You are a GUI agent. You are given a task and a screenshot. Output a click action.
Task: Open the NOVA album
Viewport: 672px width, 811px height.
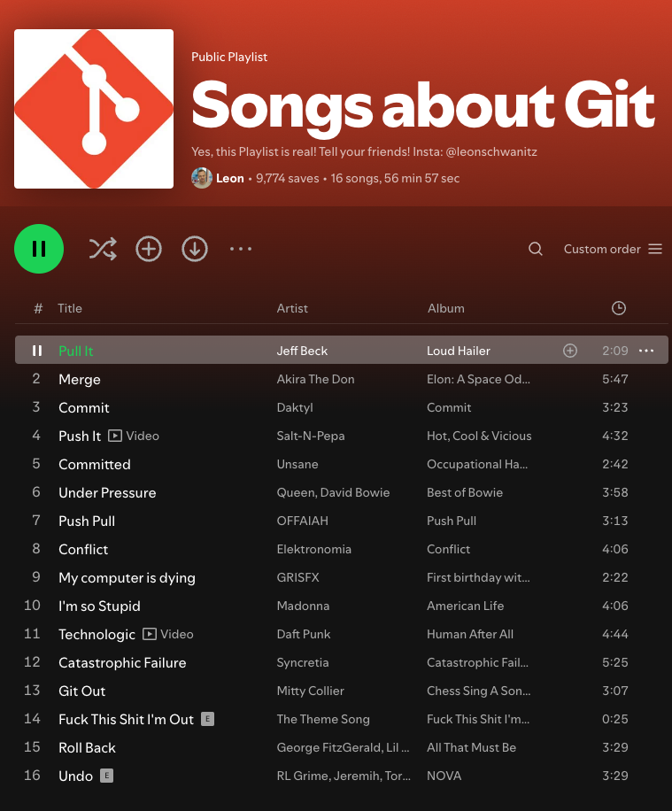[444, 776]
